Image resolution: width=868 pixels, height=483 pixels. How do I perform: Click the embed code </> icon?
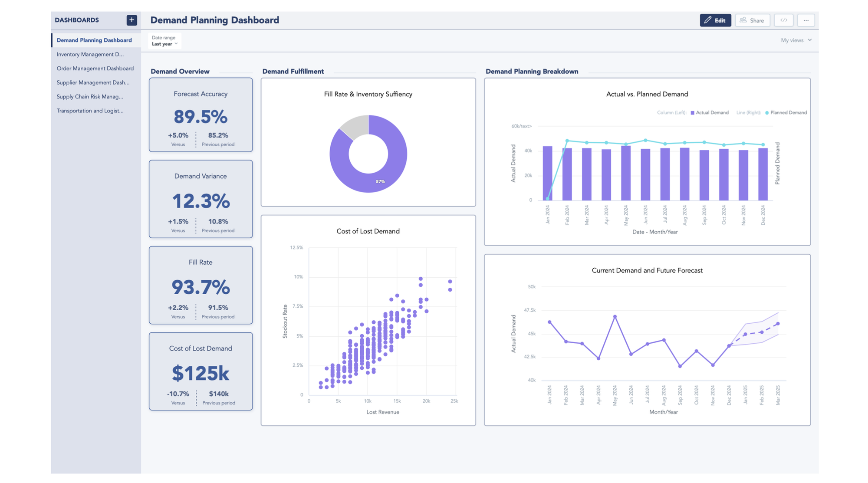click(784, 20)
